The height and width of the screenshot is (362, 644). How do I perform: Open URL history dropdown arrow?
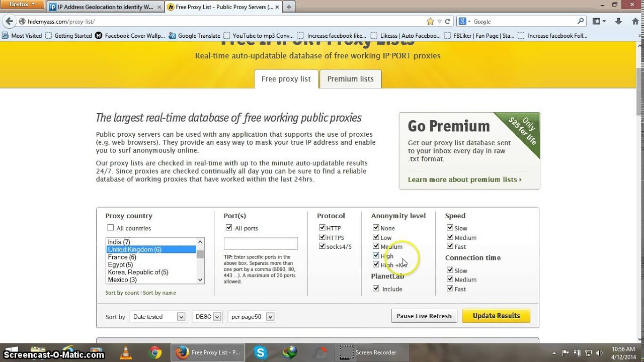(439, 22)
